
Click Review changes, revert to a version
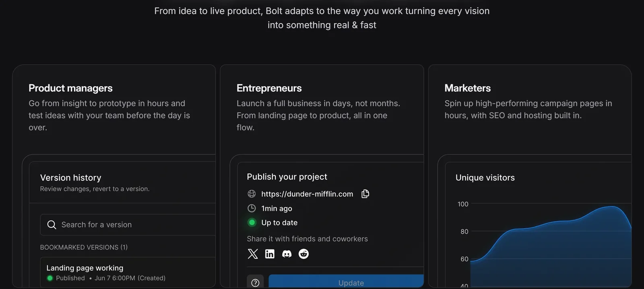tap(95, 189)
